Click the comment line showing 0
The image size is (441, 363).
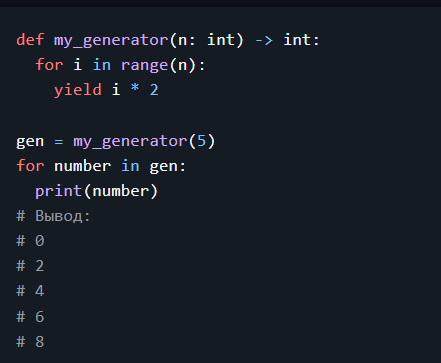[30, 241]
